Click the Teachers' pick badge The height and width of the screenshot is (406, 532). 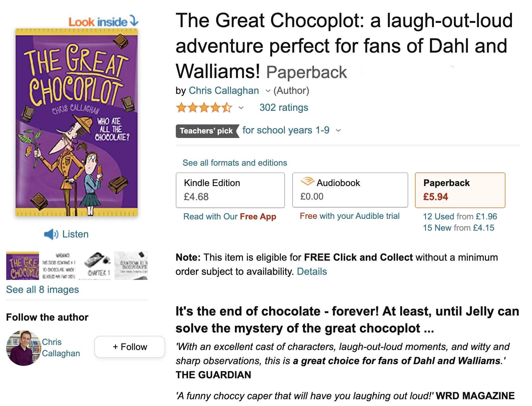(x=207, y=131)
